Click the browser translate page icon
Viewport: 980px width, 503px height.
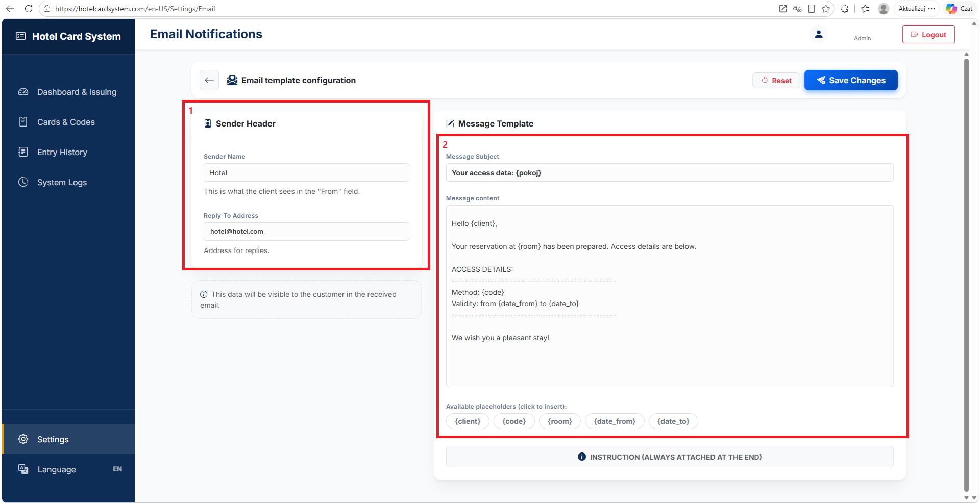point(797,9)
